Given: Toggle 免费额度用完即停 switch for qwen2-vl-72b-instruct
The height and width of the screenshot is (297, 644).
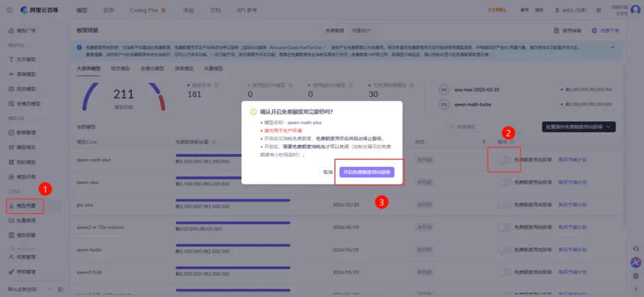Looking at the screenshot, I should tap(505, 227).
